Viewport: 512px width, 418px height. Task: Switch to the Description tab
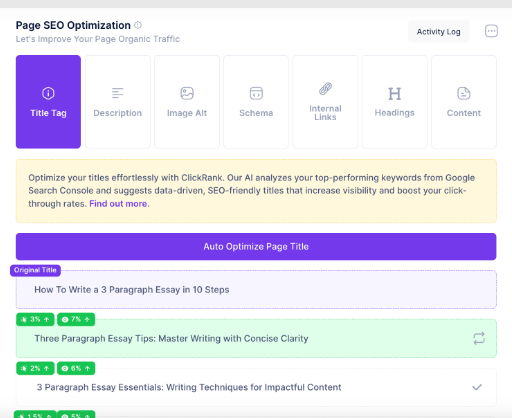coord(118,102)
